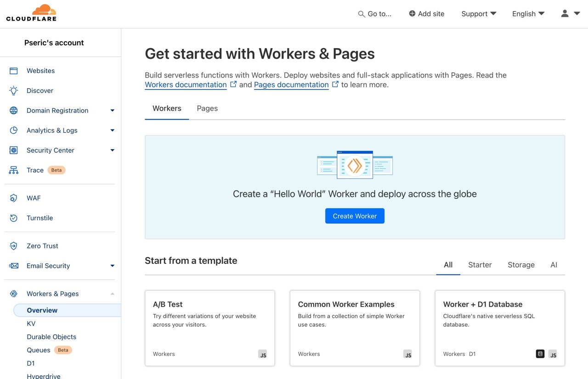
Task: Open the Support dropdown menu
Action: [x=479, y=14]
